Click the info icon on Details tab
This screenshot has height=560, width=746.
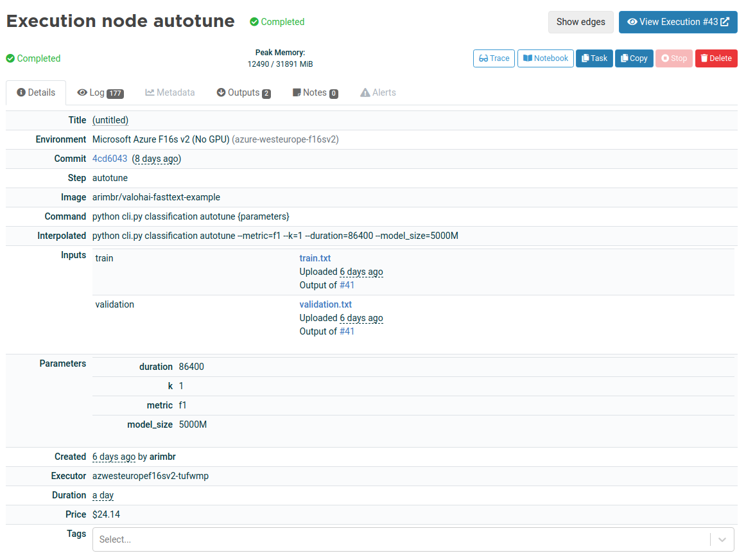[x=21, y=92]
